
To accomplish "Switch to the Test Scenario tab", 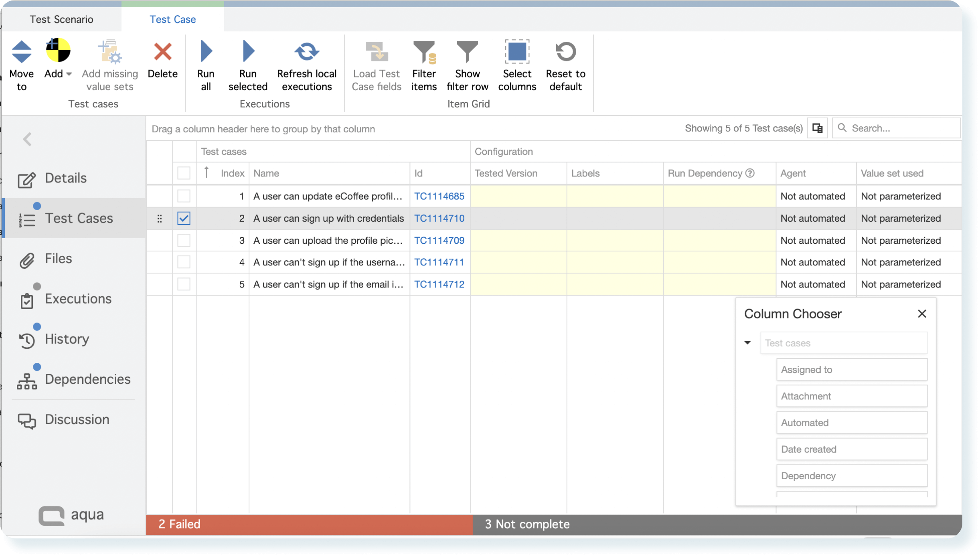I will (61, 19).
